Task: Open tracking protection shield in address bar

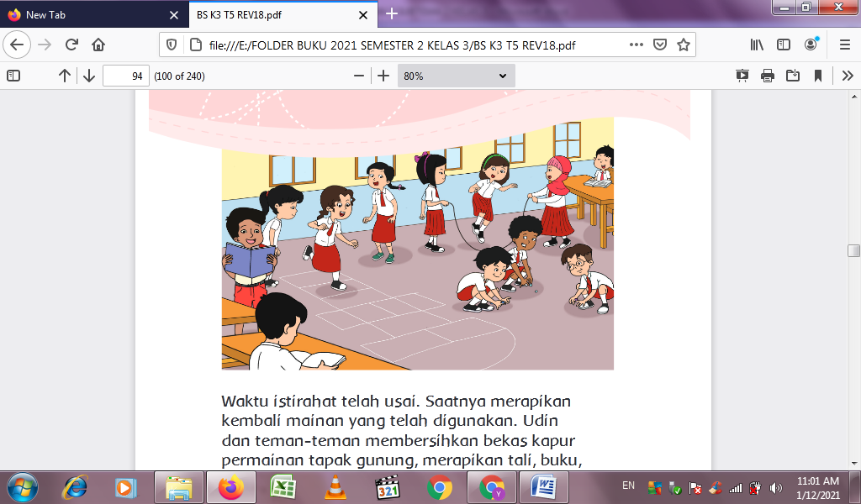Action: [x=172, y=45]
